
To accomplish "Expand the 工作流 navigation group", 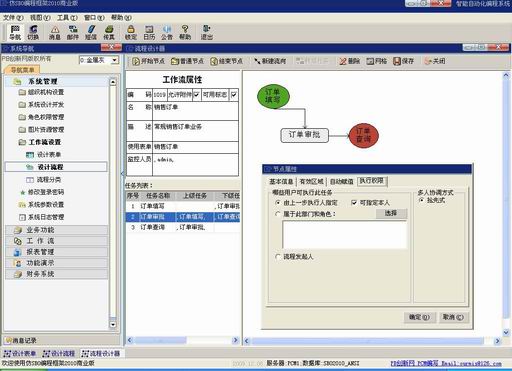I will click(57, 241).
